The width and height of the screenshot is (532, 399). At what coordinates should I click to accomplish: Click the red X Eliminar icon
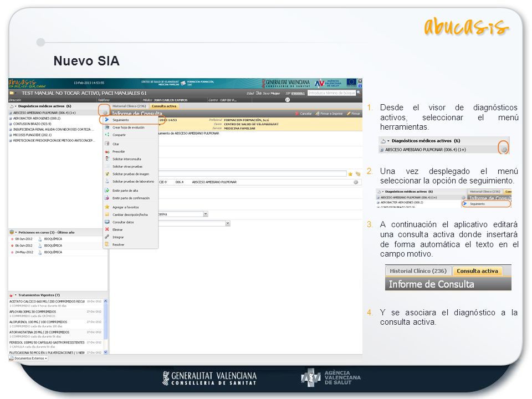107,229
